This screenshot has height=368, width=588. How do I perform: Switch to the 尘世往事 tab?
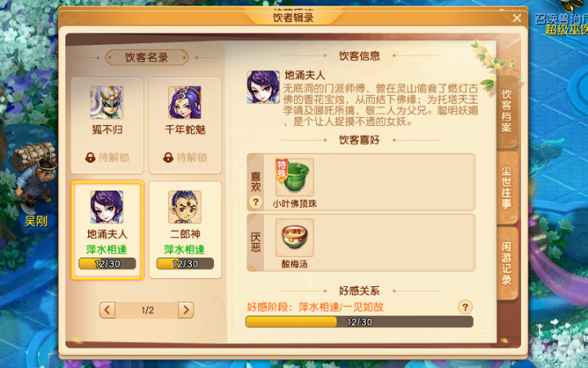(x=507, y=187)
